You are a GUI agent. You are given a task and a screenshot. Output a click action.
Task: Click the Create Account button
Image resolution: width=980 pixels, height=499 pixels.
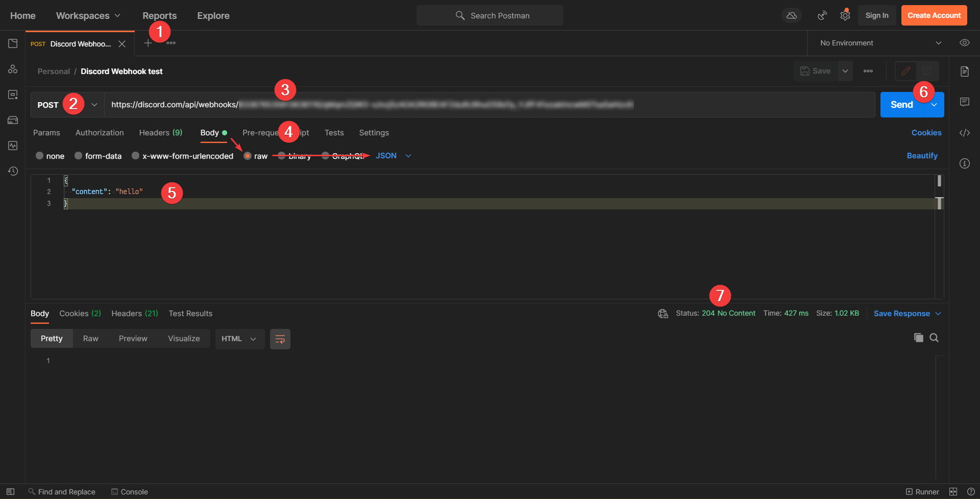pos(934,15)
